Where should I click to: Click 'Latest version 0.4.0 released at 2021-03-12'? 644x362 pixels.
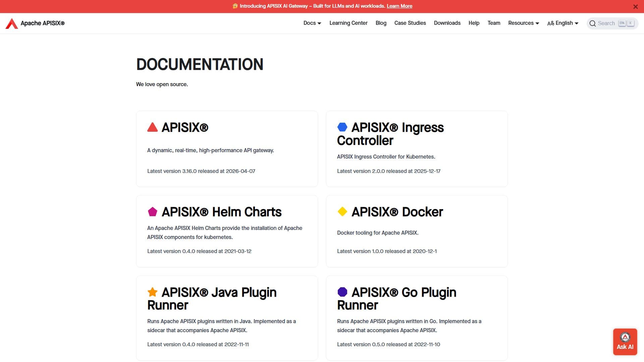pyautogui.click(x=199, y=251)
